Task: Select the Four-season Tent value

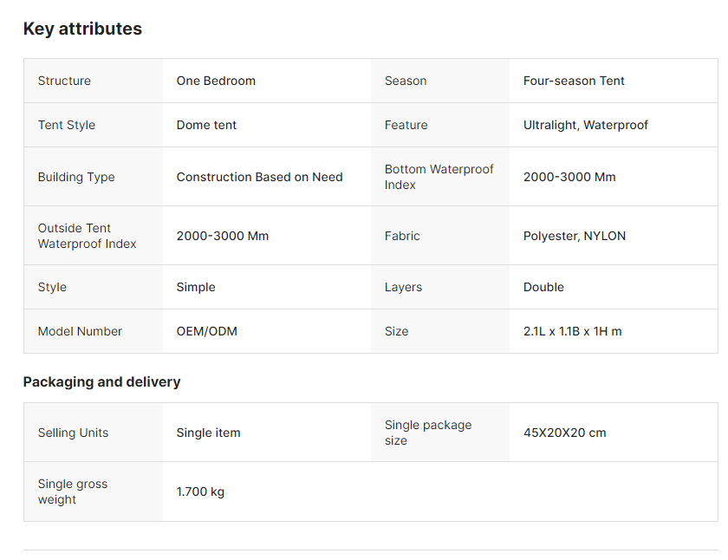Action: click(574, 81)
